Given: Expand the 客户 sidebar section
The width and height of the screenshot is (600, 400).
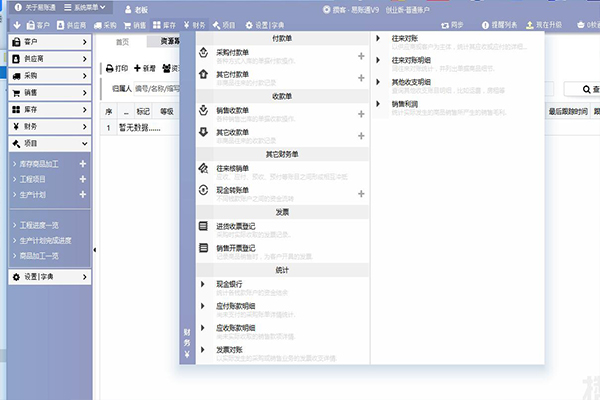Looking at the screenshot, I should click(50, 42).
